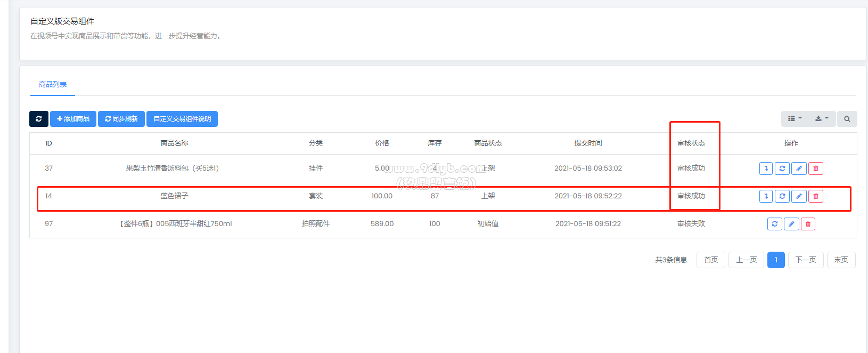Go to 首页 first page

[x=711, y=260]
